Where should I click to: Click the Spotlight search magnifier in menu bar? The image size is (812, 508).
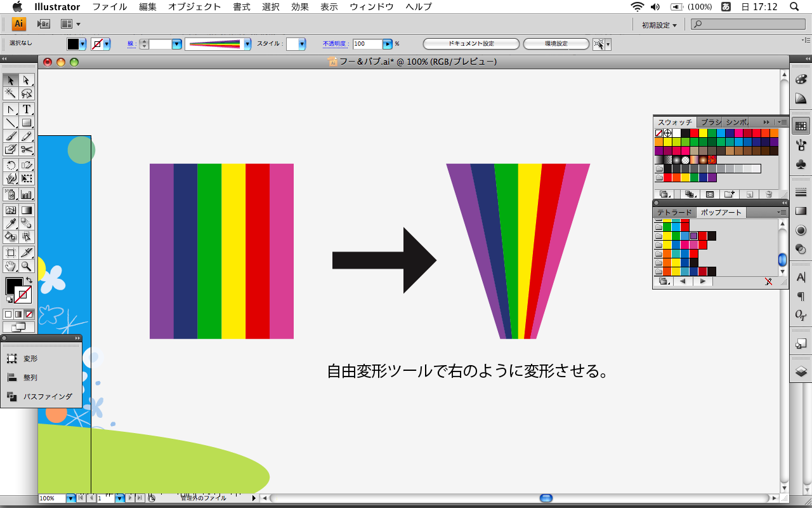[794, 7]
